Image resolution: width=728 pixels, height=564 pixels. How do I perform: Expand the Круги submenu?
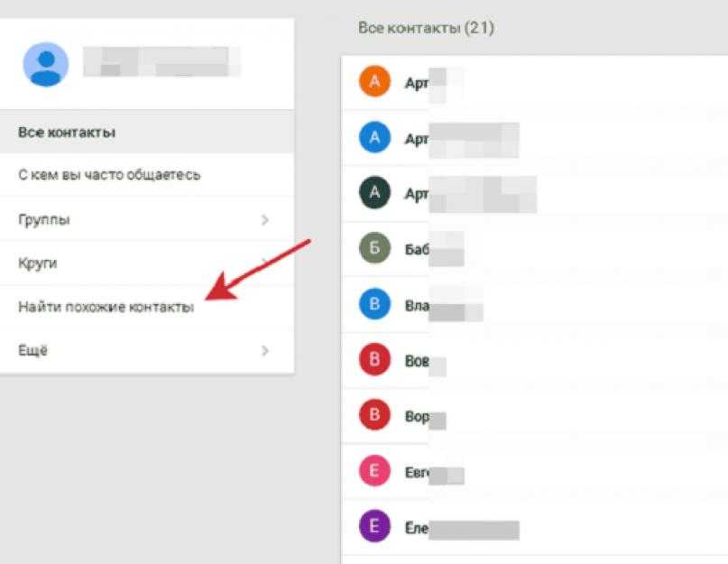point(147,263)
